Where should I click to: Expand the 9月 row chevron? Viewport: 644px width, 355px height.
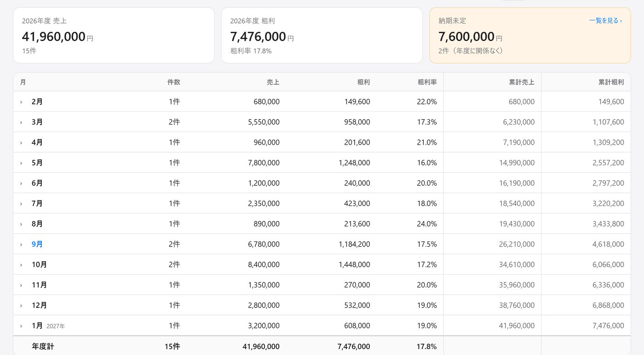coord(21,244)
